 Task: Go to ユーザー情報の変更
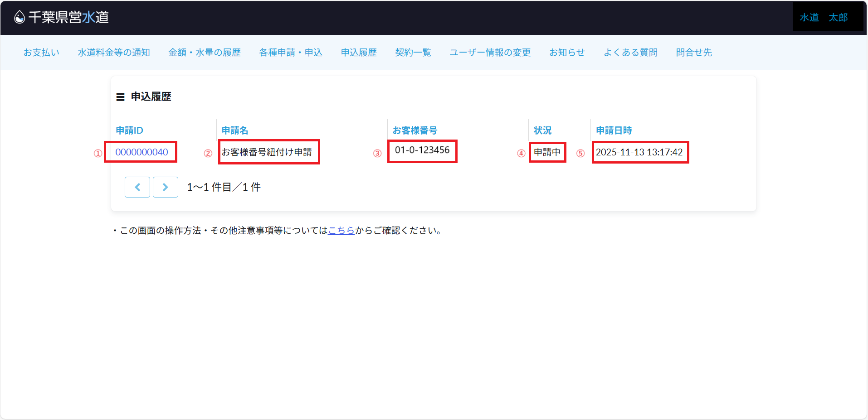pyautogui.click(x=490, y=53)
